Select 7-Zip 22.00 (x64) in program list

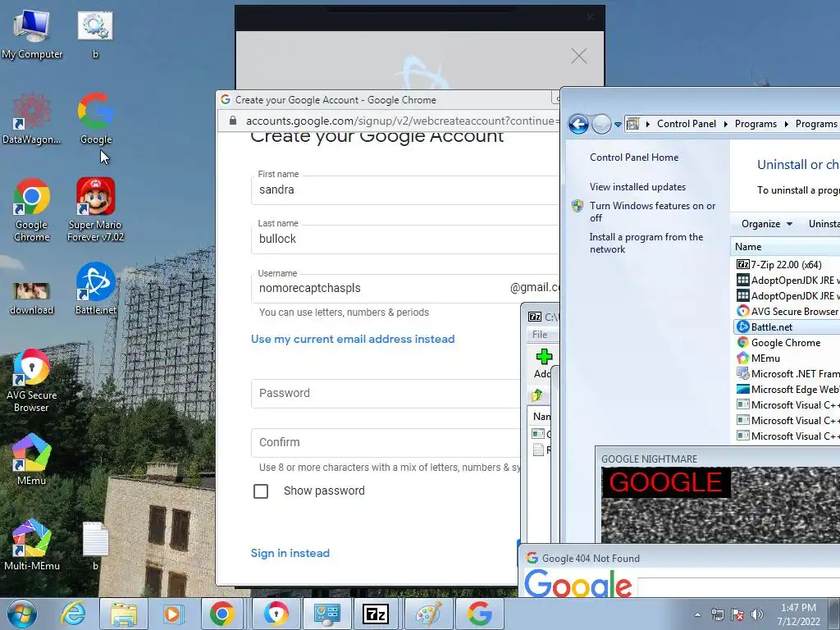tap(786, 265)
